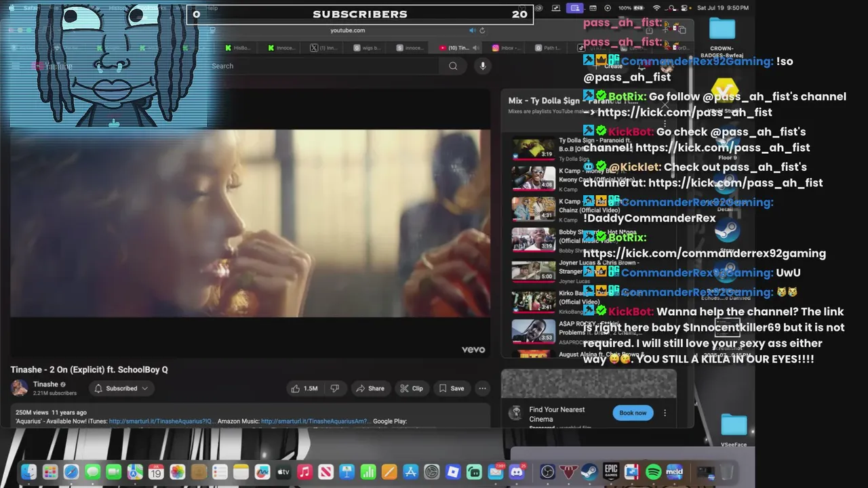Screen dimensions: 868x488
Task: Open Calendar from the Dock
Action: (156, 472)
